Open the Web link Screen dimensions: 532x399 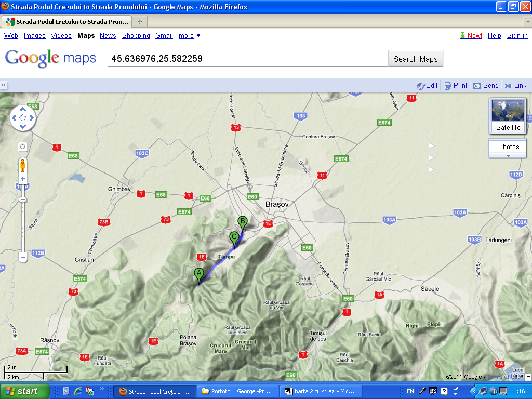click(11, 36)
